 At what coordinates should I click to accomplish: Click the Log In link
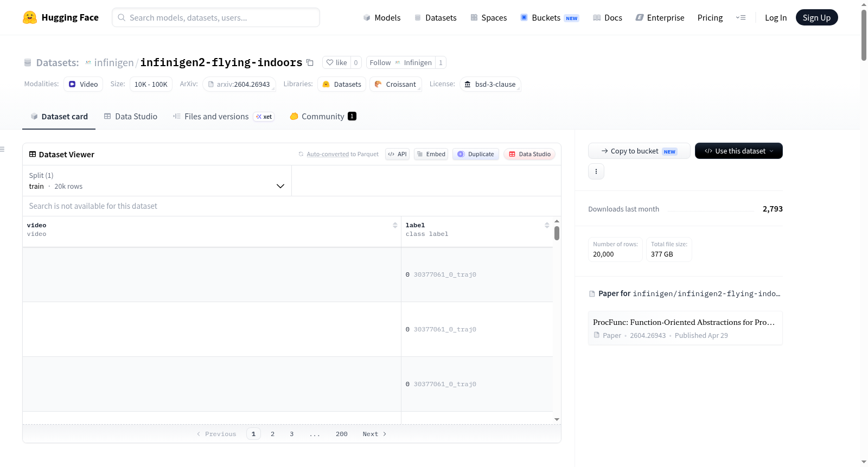776,17
